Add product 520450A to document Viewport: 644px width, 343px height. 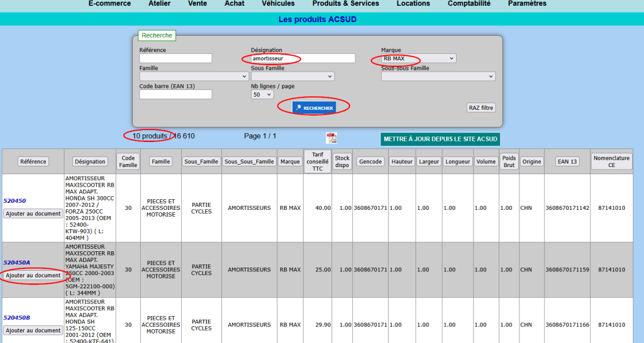33,275
